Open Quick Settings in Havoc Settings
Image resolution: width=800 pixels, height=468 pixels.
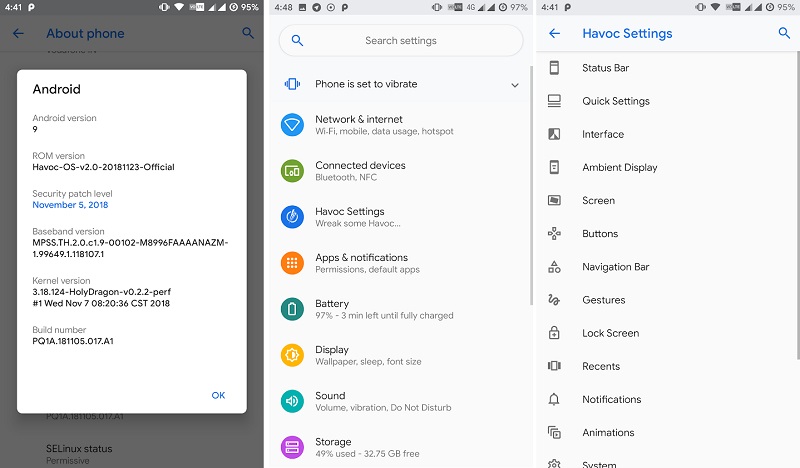pyautogui.click(x=668, y=101)
